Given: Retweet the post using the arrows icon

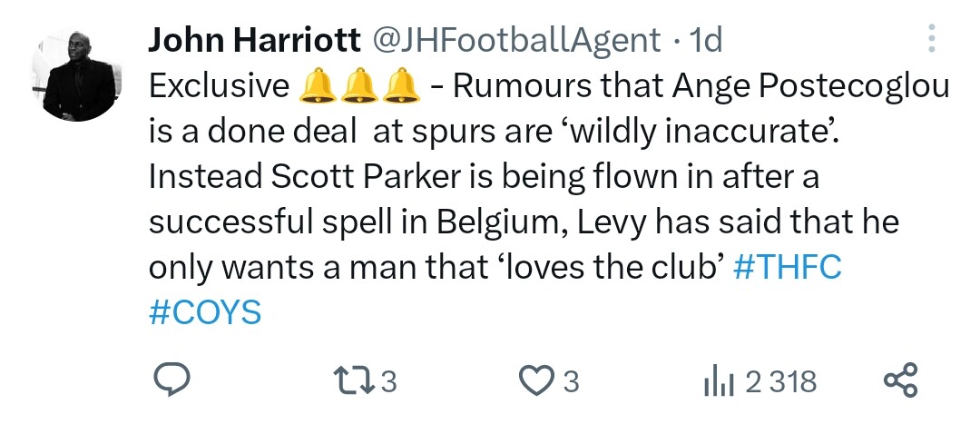Looking at the screenshot, I should pos(355,380).
